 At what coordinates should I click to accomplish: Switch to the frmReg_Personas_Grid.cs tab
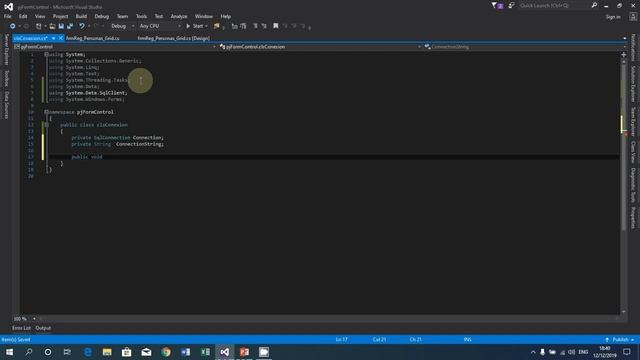[93, 38]
